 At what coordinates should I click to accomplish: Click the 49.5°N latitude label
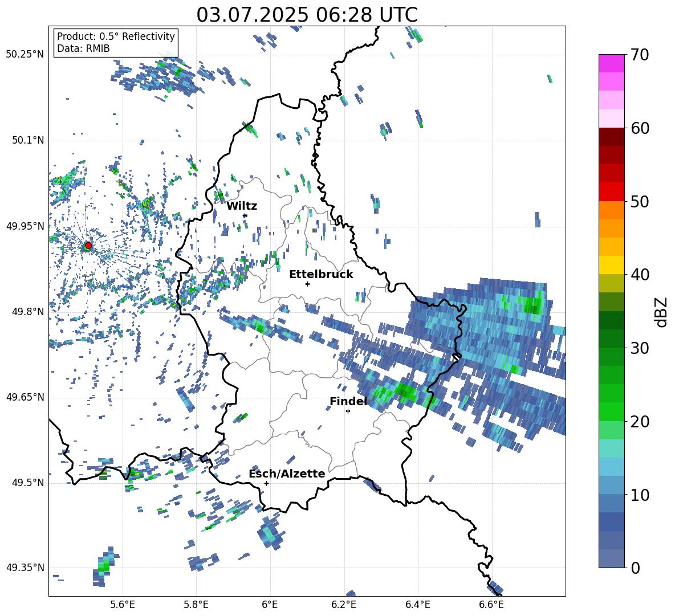28,483
